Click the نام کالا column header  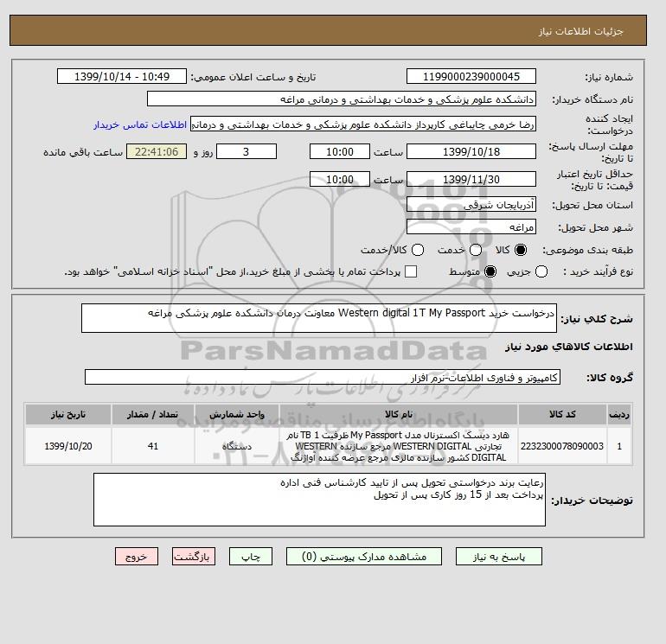(399, 414)
